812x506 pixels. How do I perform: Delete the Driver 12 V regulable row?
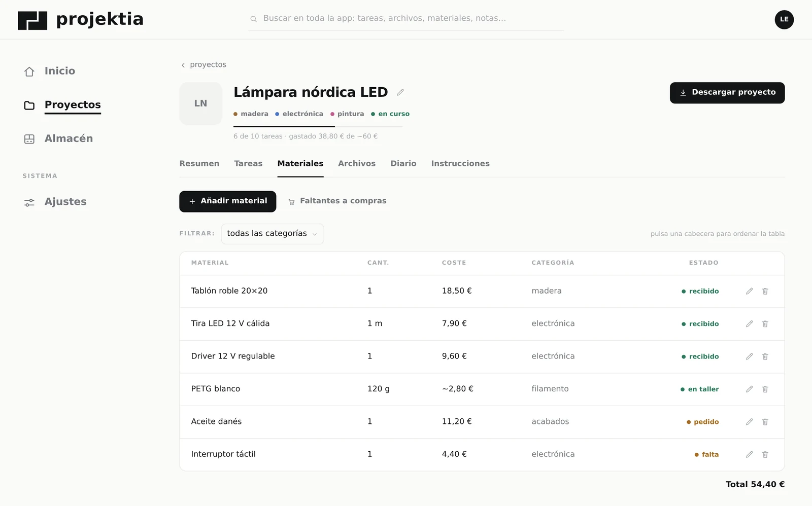coord(765,356)
